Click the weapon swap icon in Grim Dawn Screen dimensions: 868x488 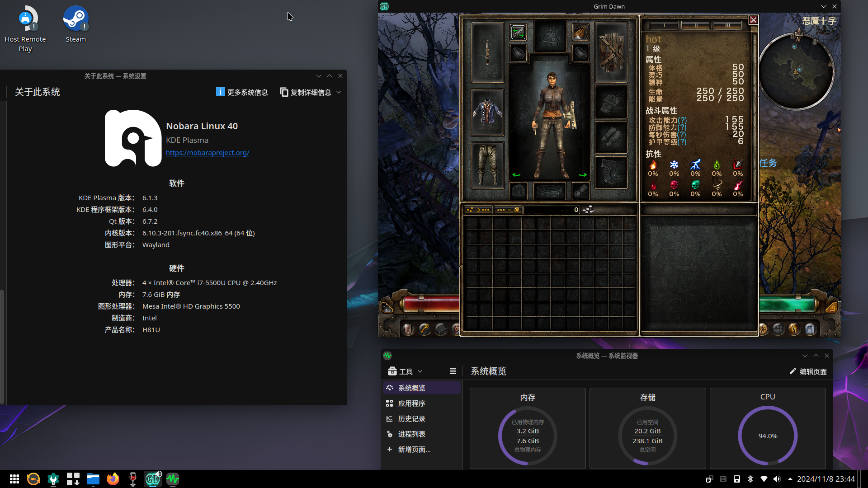[x=518, y=33]
